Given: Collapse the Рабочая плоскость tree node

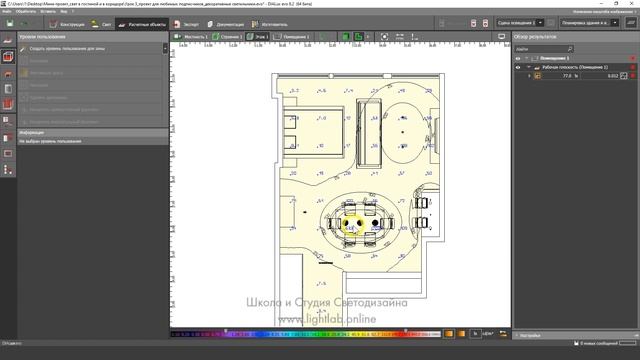Looking at the screenshot, I should click(x=529, y=67).
